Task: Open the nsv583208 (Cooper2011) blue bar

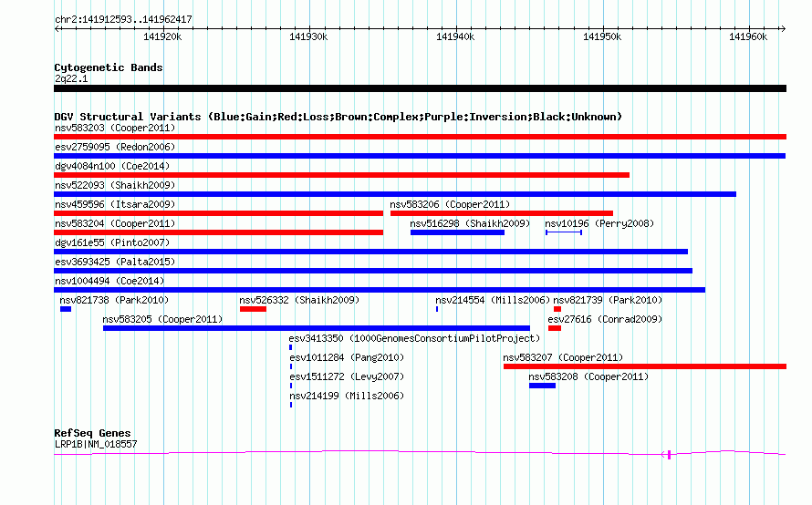Action: [x=542, y=386]
